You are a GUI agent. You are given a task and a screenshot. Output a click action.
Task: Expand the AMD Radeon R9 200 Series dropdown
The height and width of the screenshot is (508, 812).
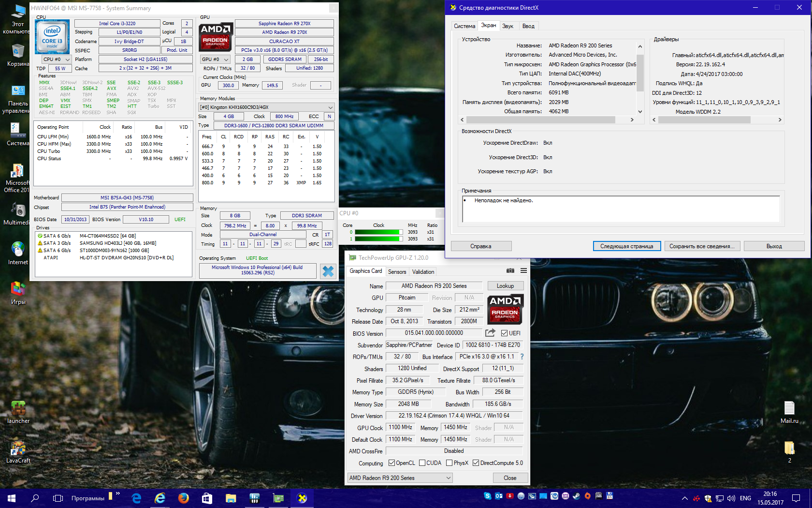400,478
